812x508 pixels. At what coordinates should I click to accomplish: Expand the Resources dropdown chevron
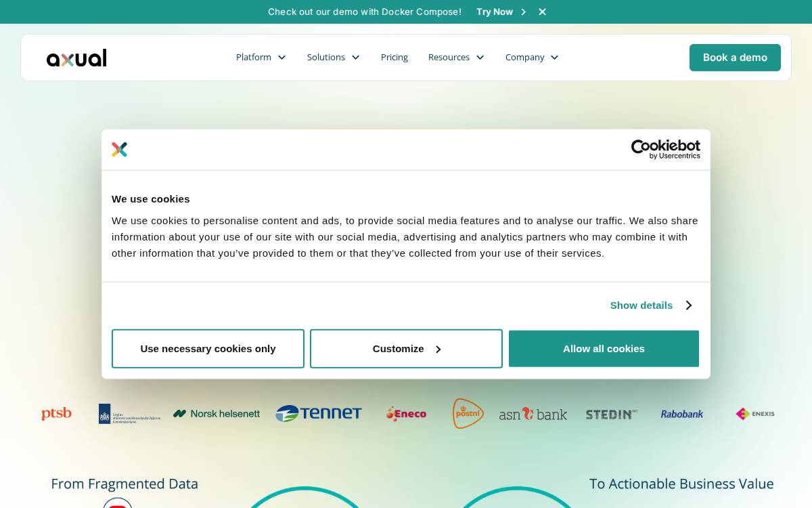(480, 58)
